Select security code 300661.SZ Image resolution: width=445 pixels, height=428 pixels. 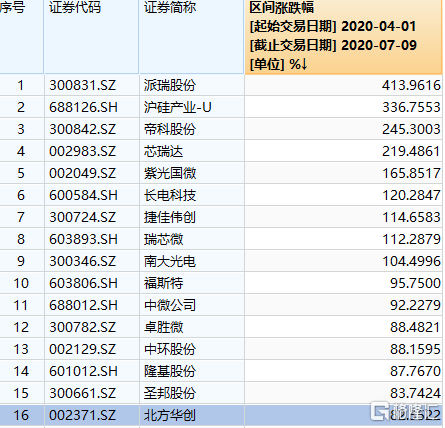[x=83, y=393]
